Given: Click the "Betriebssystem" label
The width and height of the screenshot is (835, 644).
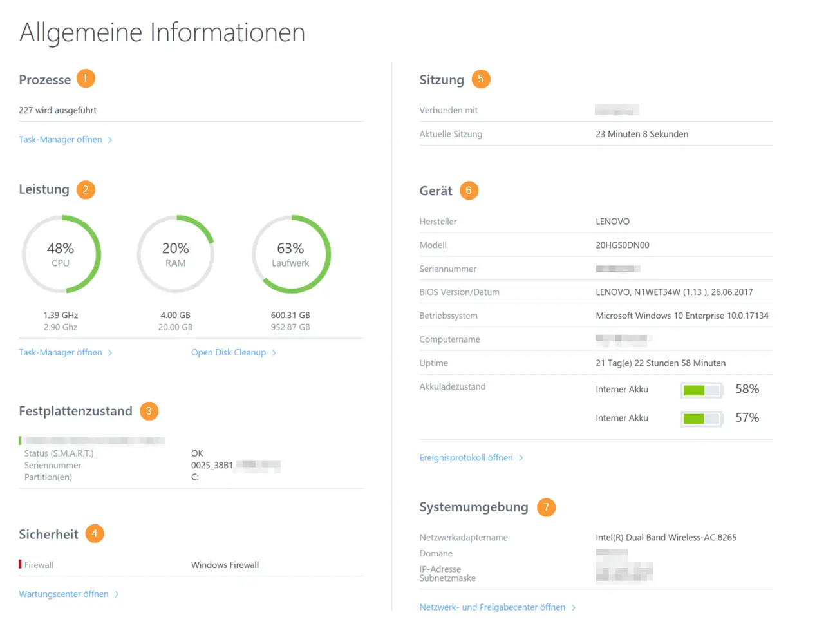Looking at the screenshot, I should [x=449, y=316].
